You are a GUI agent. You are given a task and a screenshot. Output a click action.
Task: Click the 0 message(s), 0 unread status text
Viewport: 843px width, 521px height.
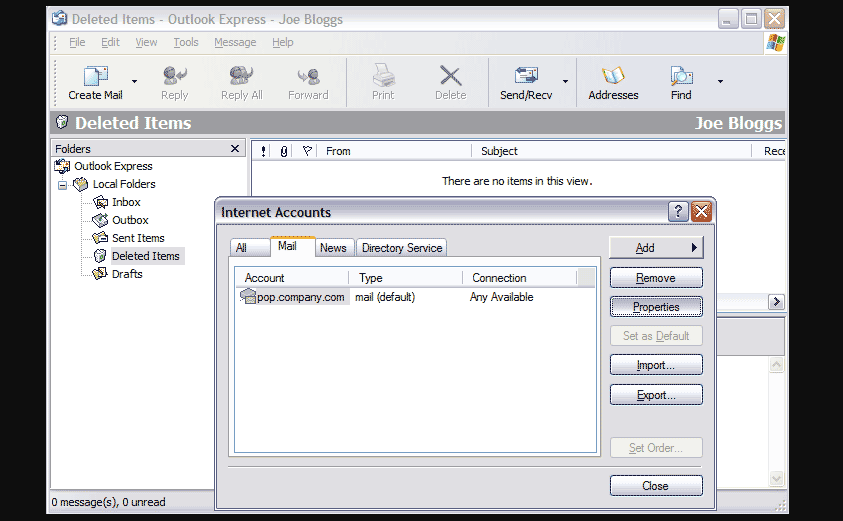[x=109, y=502]
